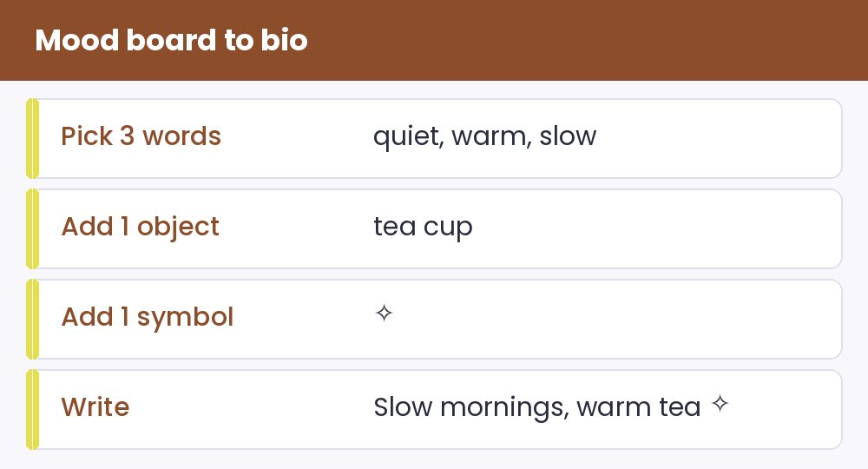The height and width of the screenshot is (469, 868).
Task: Click empty right side of 'Write' card
Action: 786,409
